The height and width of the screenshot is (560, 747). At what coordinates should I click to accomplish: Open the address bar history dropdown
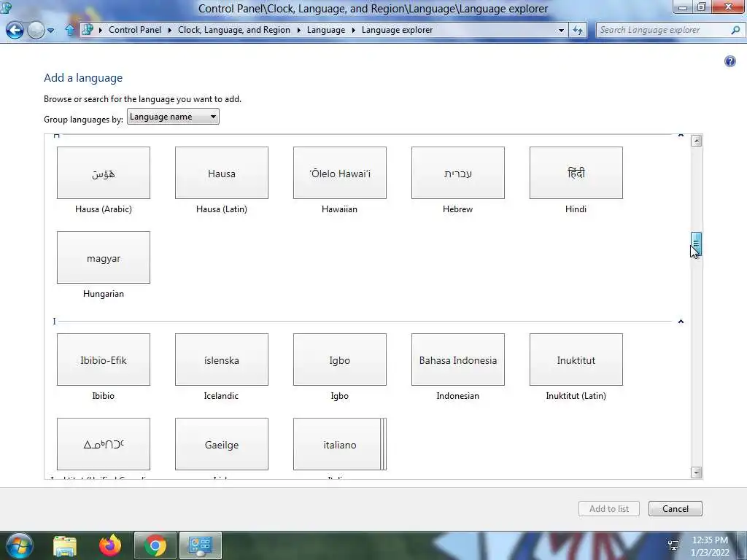(561, 30)
